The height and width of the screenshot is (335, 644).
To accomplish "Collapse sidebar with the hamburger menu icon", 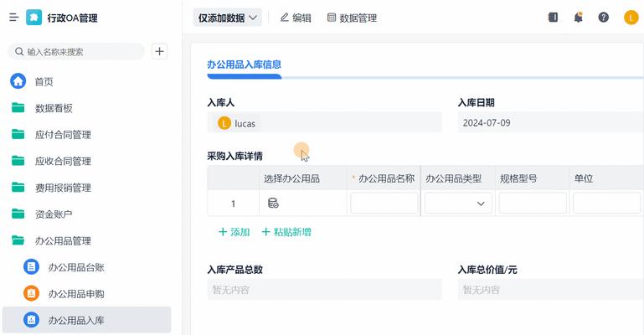I will pos(14,18).
